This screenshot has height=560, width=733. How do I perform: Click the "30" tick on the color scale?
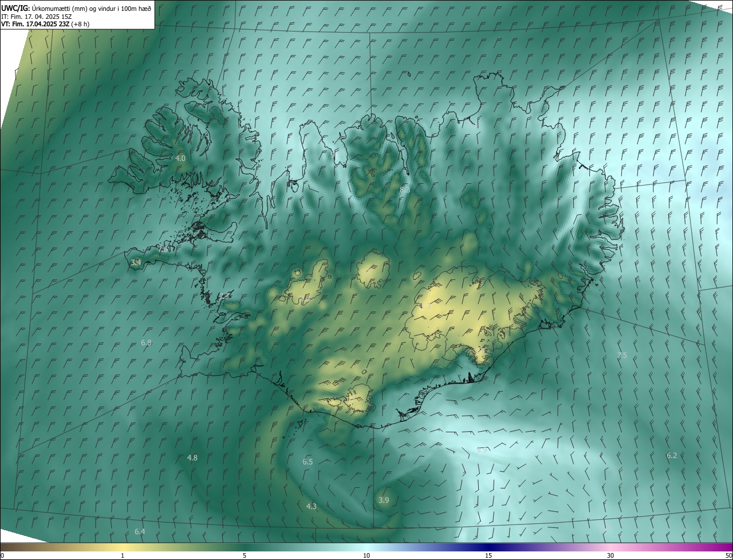[x=610, y=555]
